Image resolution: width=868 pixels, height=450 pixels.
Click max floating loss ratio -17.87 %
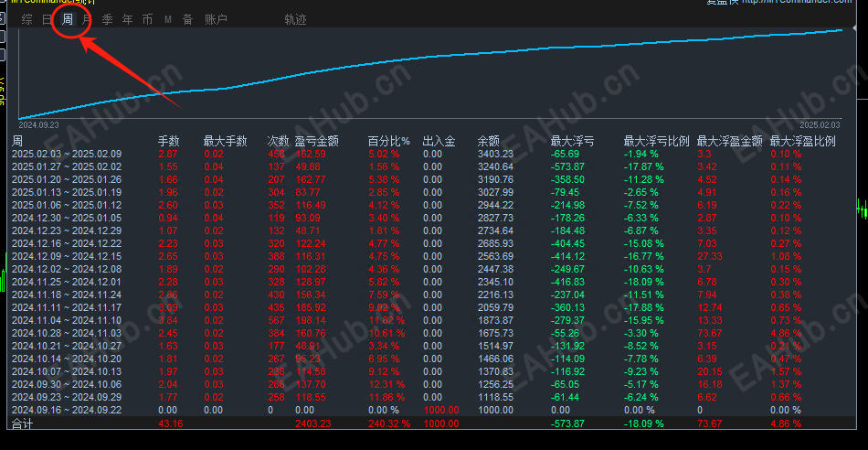pyautogui.click(x=644, y=166)
